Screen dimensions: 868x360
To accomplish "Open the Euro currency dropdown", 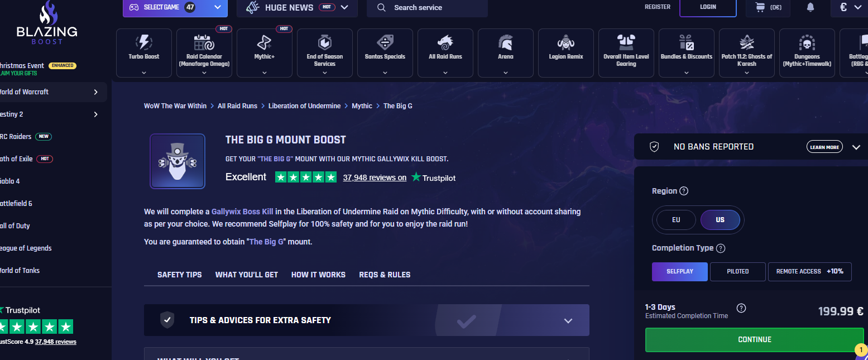I will pos(851,7).
